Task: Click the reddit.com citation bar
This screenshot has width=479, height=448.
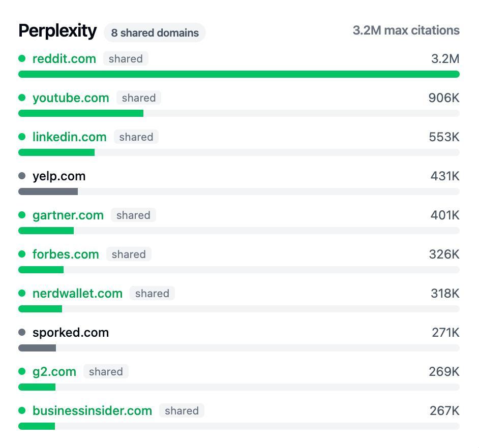Action: tap(239, 74)
